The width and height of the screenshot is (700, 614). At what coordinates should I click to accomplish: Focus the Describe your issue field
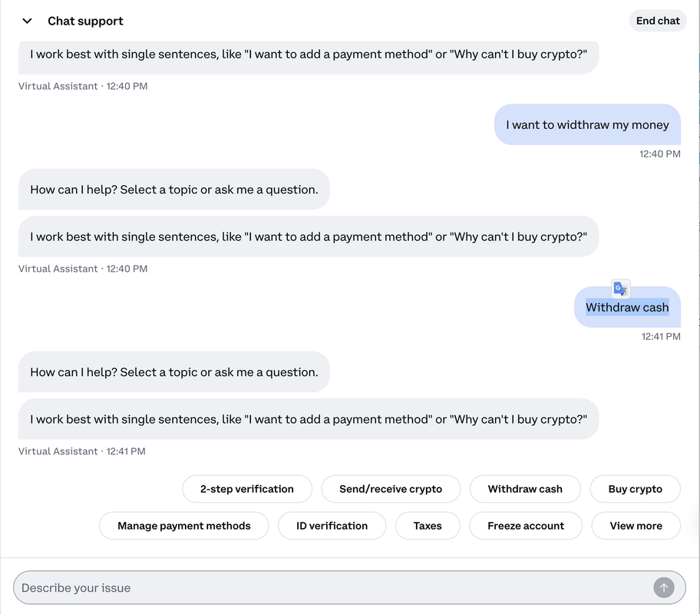click(x=349, y=587)
